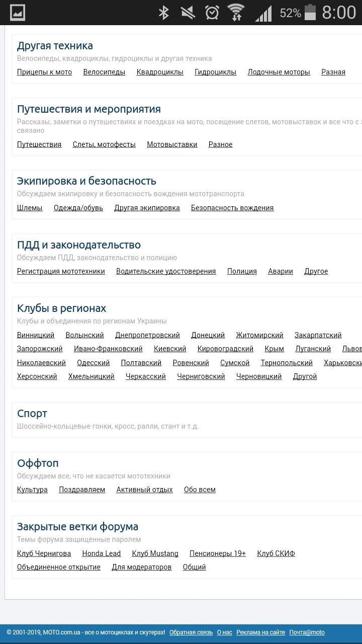Select the Одесский regional club
Viewport: 362px width, 644px height.
(x=93, y=363)
